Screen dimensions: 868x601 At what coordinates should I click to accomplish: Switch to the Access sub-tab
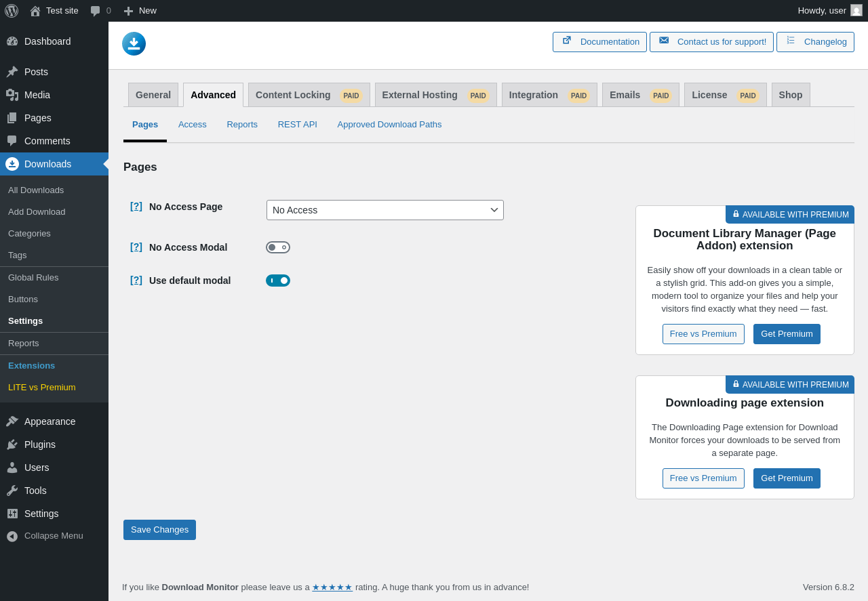(193, 125)
